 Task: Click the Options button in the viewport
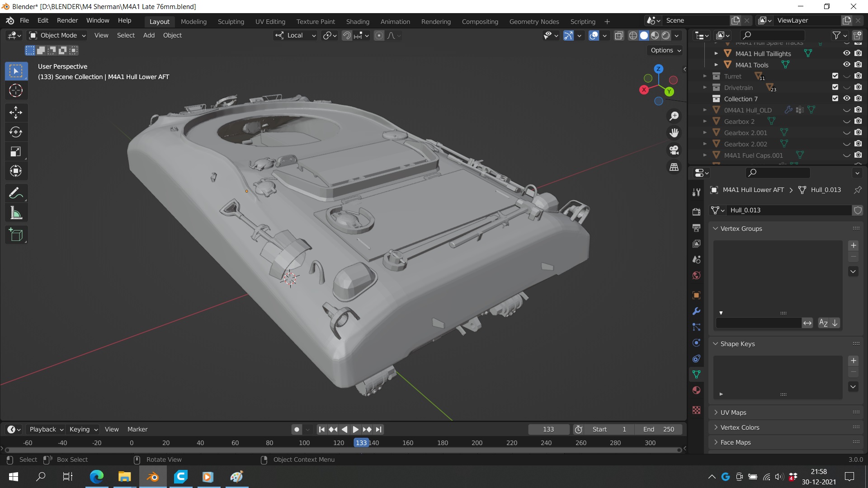[x=665, y=50]
